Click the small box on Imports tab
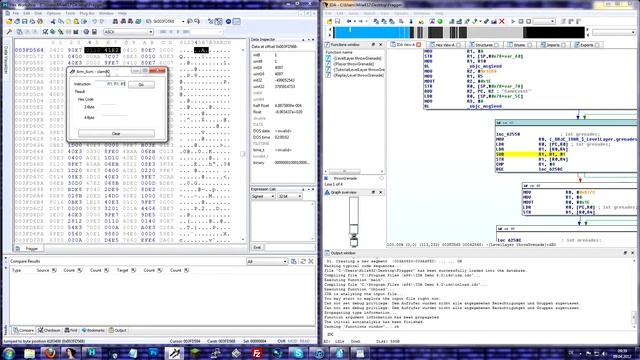640x360 pixels. (x=564, y=45)
